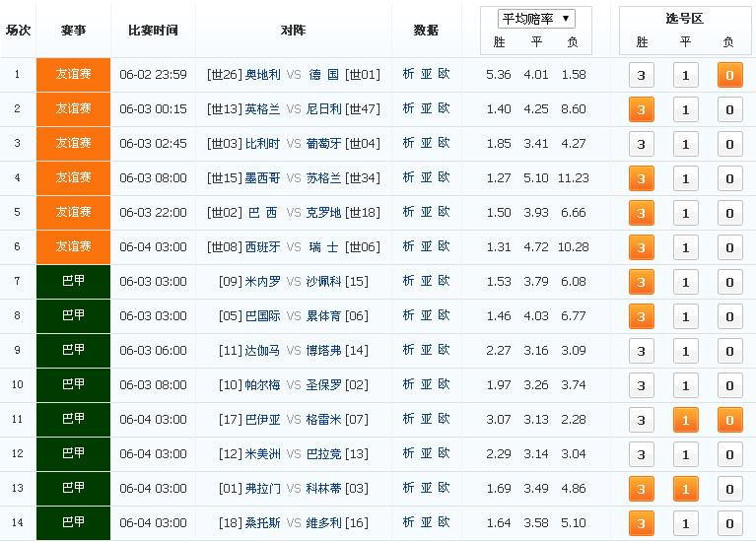Image resolution: width=756 pixels, height=542 pixels.
Task: Click the 数据 column header
Action: (426, 31)
